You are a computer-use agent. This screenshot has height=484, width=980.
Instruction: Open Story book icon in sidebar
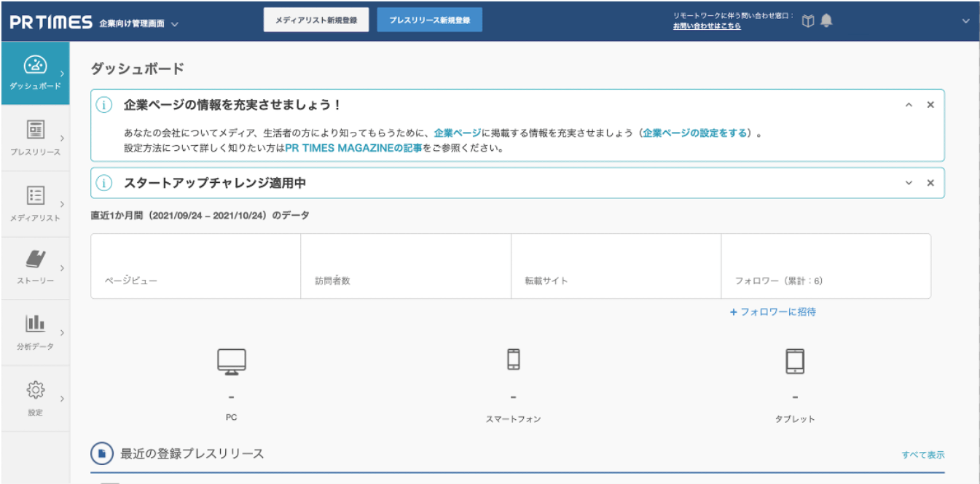(x=35, y=259)
